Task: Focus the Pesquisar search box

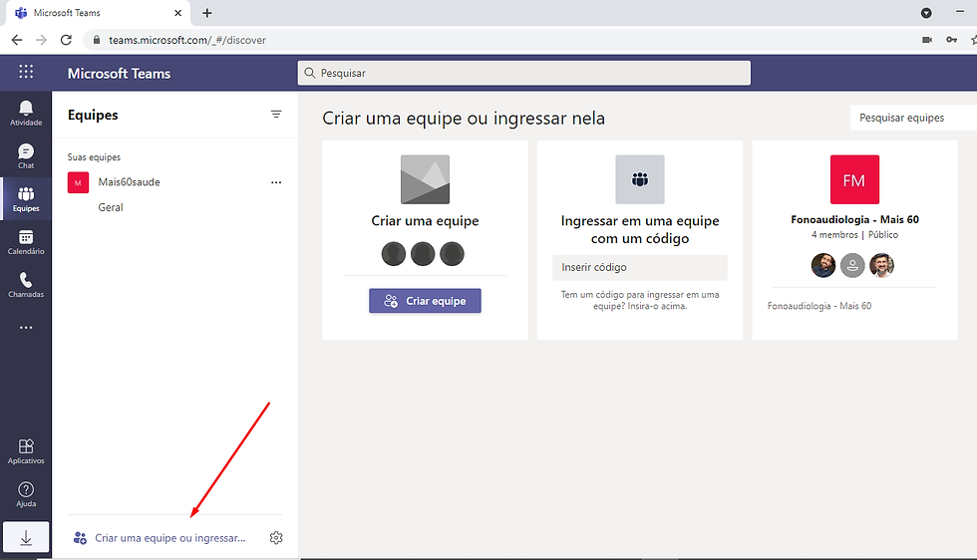Action: tap(524, 73)
